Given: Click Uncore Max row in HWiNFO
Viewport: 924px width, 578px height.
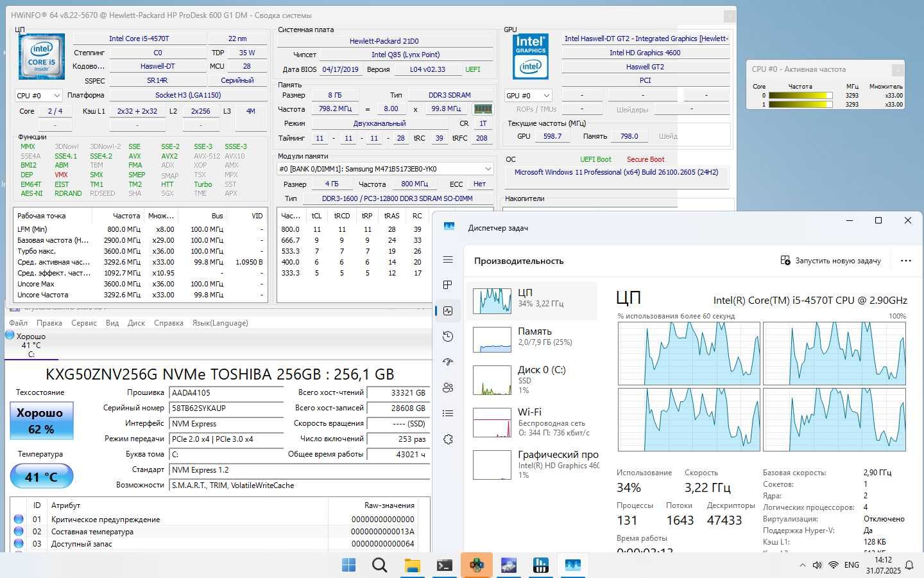Looking at the screenshot, I should 140,284.
